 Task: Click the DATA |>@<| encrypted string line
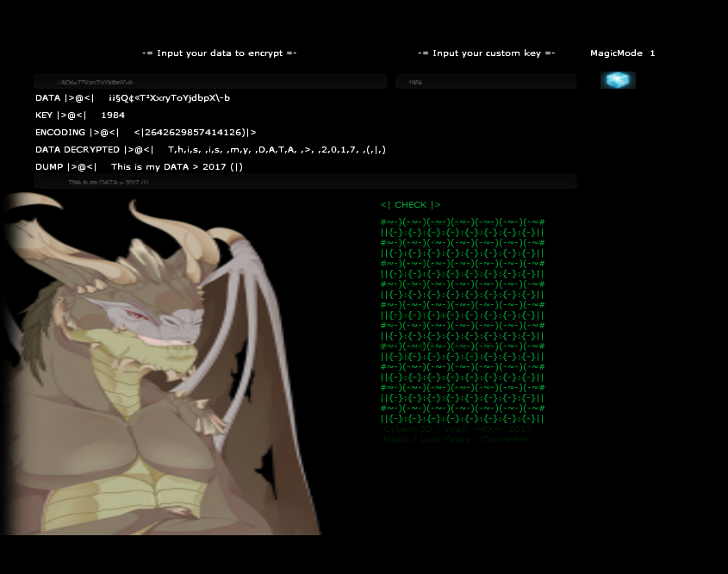(x=133, y=98)
